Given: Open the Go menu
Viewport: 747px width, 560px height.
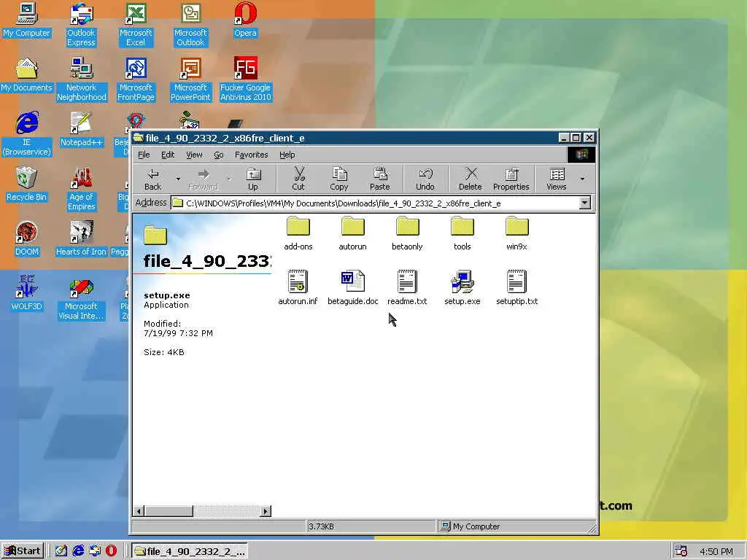Looking at the screenshot, I should [219, 155].
